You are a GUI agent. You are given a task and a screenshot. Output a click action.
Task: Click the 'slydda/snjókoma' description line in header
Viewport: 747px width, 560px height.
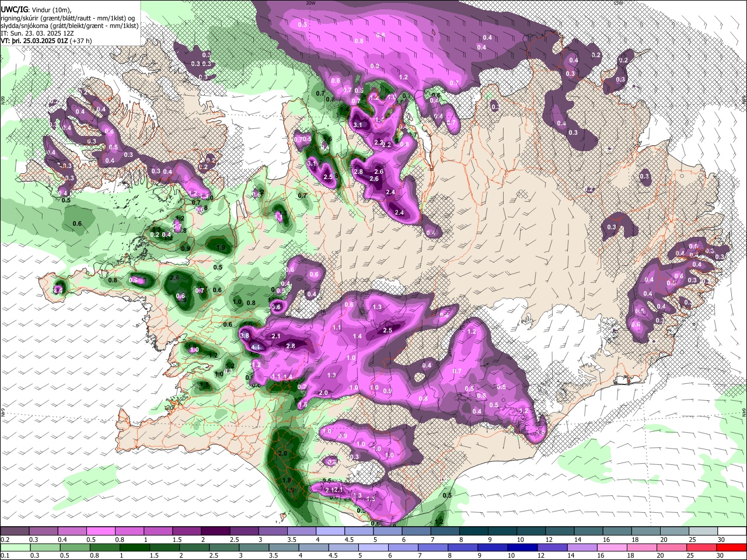pos(69,26)
